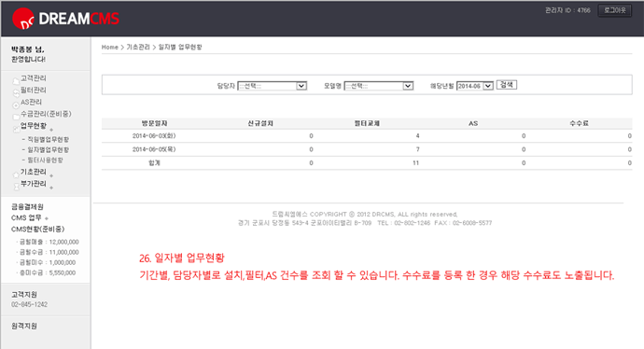The width and height of the screenshot is (644, 349).
Task: Click CMS현황(준비중) sidebar link
Action: point(37,230)
